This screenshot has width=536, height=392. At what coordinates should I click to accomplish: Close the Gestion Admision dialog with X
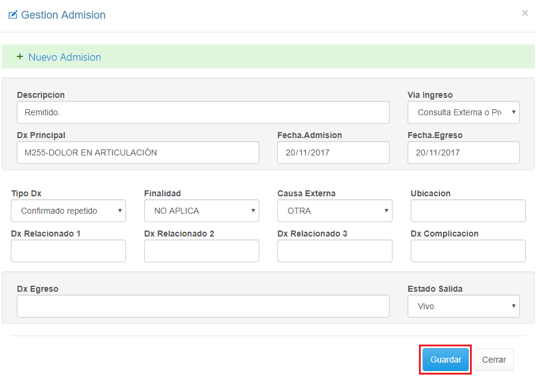click(525, 13)
